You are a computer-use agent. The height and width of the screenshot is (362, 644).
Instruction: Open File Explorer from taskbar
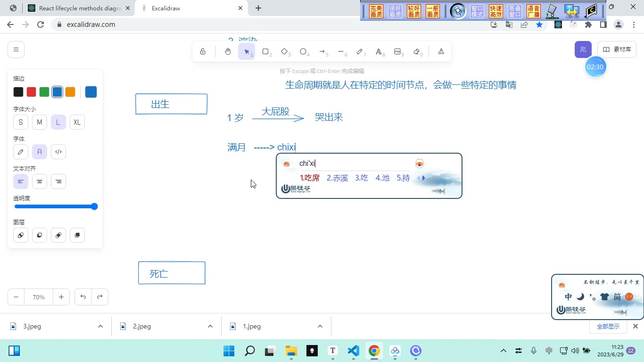coord(291,351)
